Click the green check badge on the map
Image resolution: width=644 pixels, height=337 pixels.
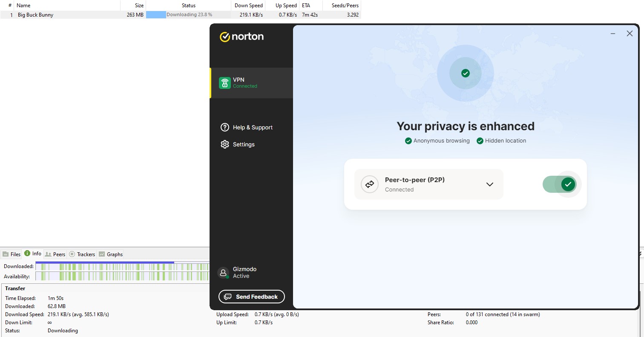(465, 73)
